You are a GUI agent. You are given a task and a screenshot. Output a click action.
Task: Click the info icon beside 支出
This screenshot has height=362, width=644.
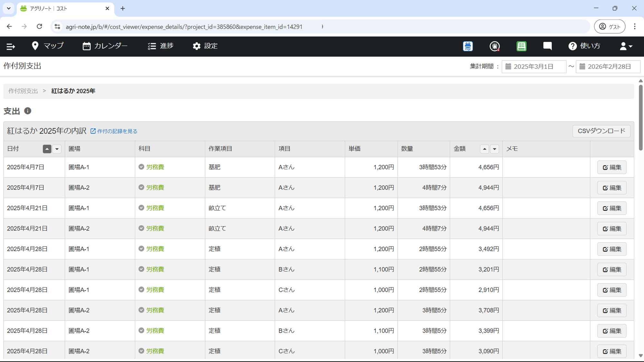(28, 111)
